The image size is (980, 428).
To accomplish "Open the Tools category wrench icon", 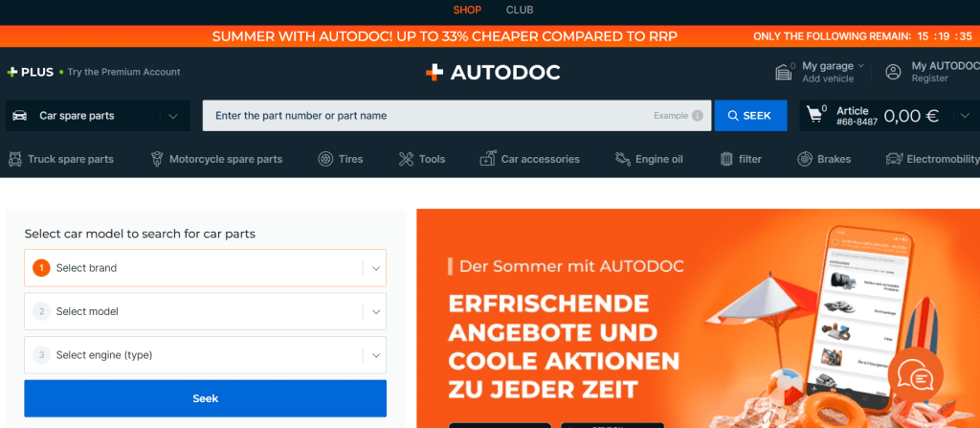I will [x=406, y=159].
